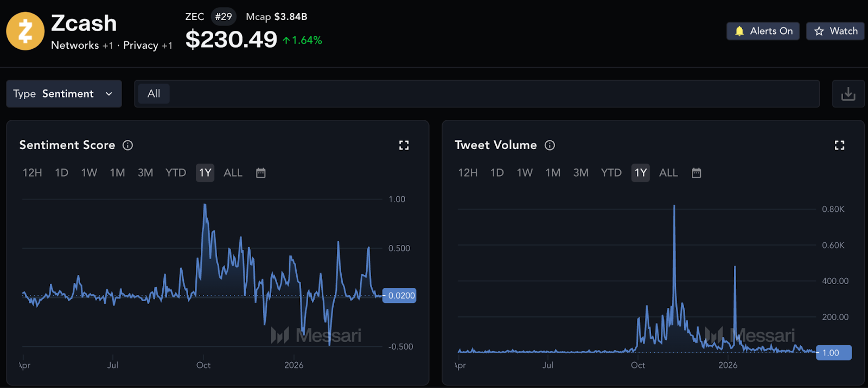Click the Zcash coin logo

25,31
